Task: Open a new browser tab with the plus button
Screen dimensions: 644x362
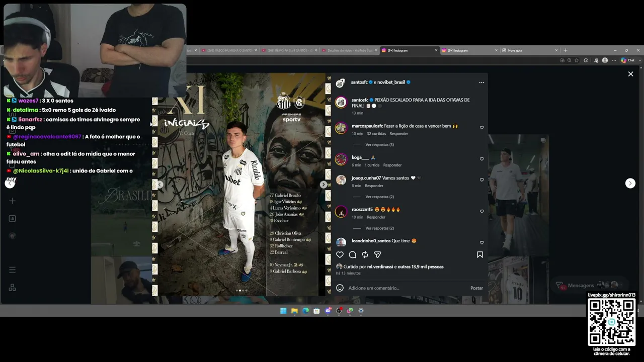Action: click(x=566, y=50)
